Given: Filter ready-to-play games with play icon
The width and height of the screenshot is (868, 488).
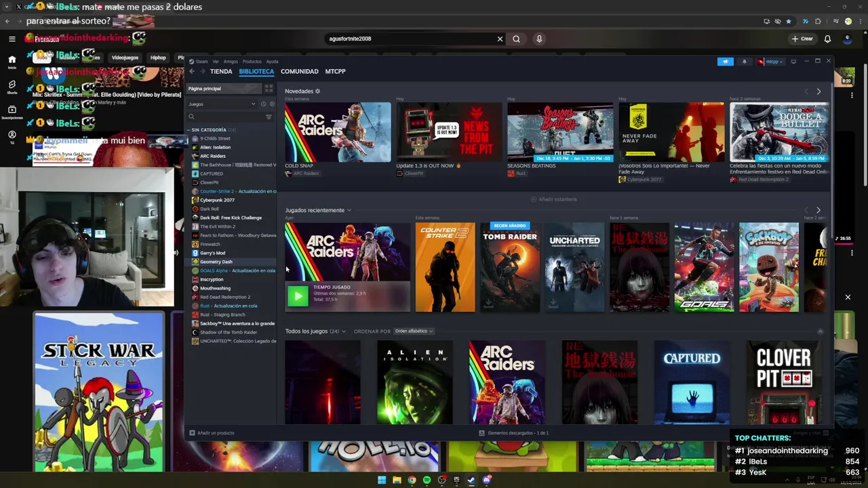Looking at the screenshot, I should click(272, 104).
